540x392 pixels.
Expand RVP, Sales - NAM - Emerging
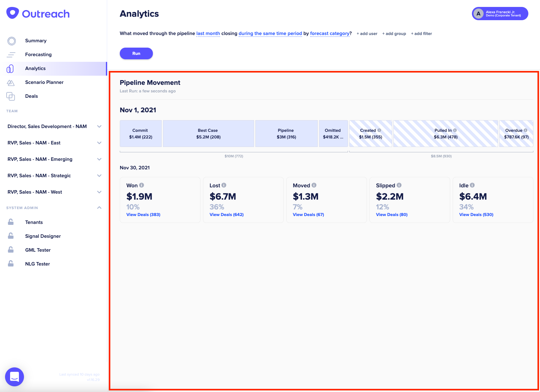[99, 159]
